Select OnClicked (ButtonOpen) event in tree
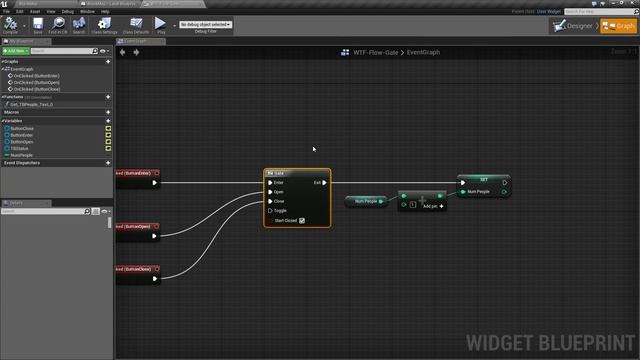This screenshot has height=360, width=640. (x=36, y=82)
